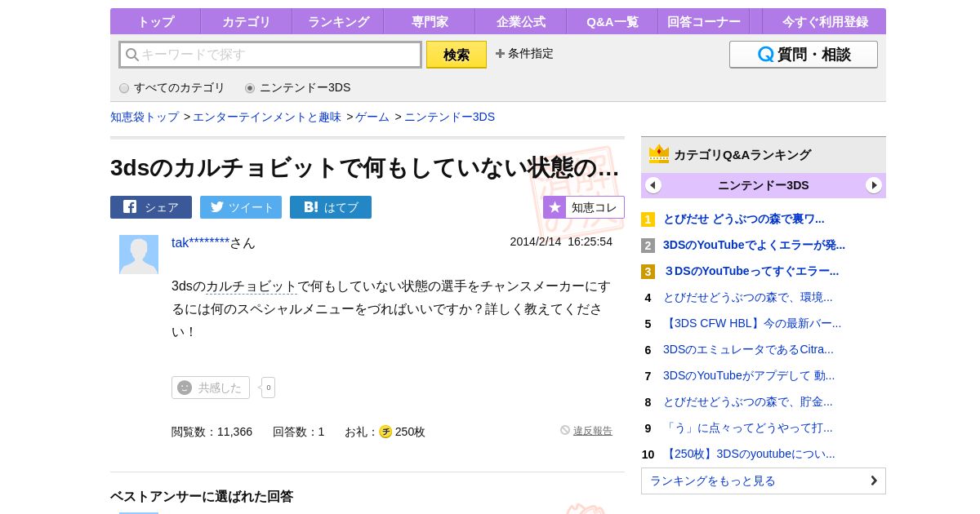Click the カルチョビット keyword link
The height and width of the screenshot is (514, 980).
(252, 286)
